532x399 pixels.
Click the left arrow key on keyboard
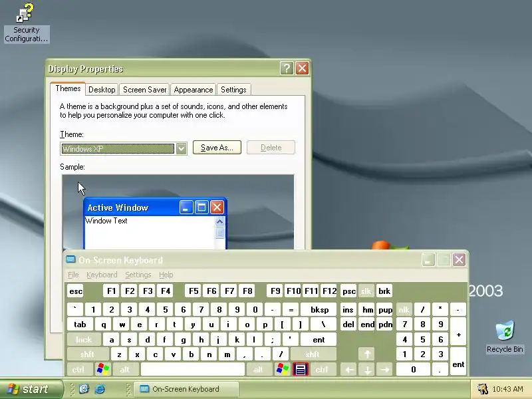point(349,369)
